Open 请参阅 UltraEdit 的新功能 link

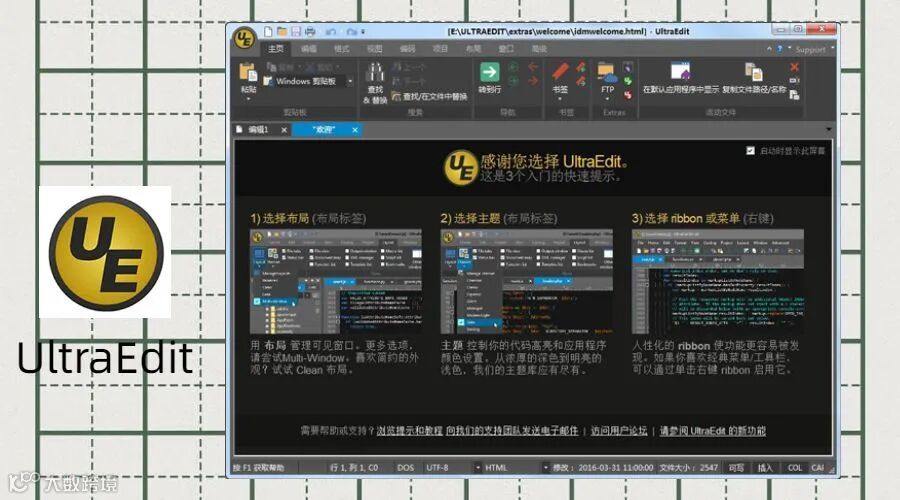point(712,431)
